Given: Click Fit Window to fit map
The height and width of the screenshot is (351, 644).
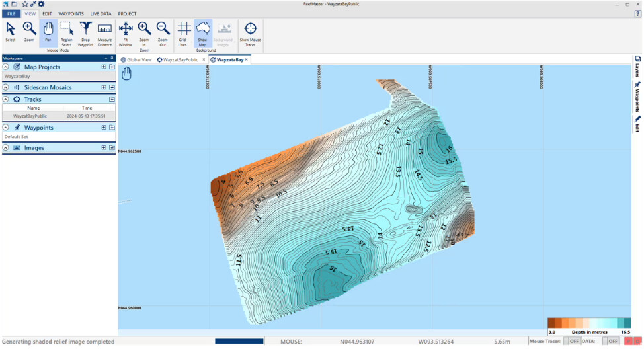Looking at the screenshot, I should (x=126, y=34).
